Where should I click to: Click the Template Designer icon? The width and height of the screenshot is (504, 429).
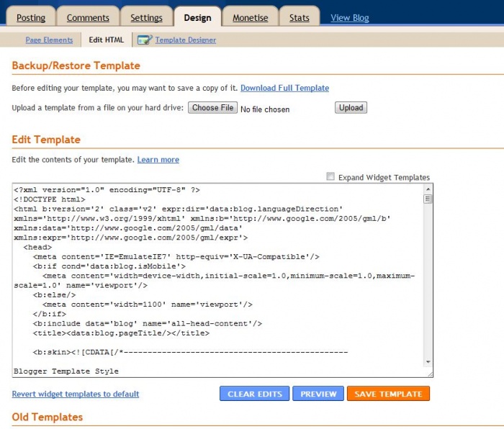click(x=144, y=40)
